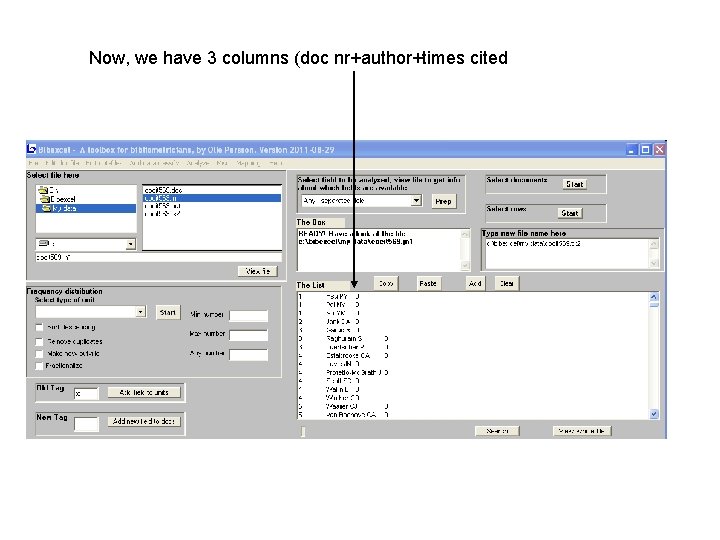The height and width of the screenshot is (540, 720).
Task: Click the Copy button above The List
Action: pyautogui.click(x=386, y=283)
